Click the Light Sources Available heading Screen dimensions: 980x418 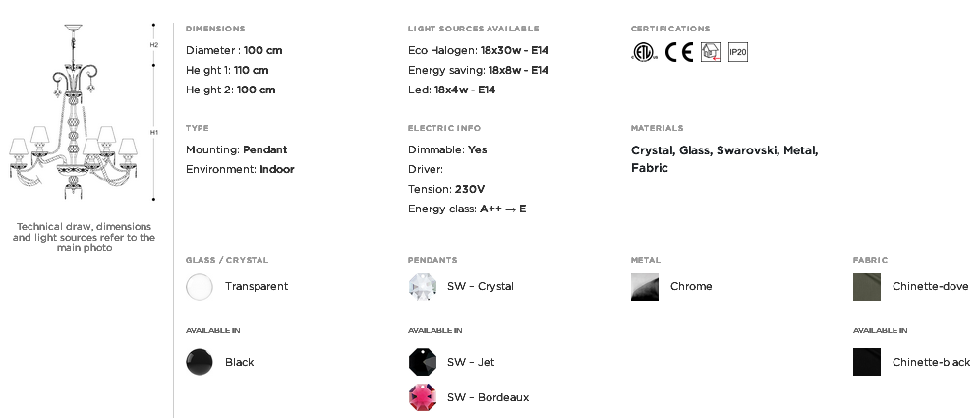click(473, 29)
